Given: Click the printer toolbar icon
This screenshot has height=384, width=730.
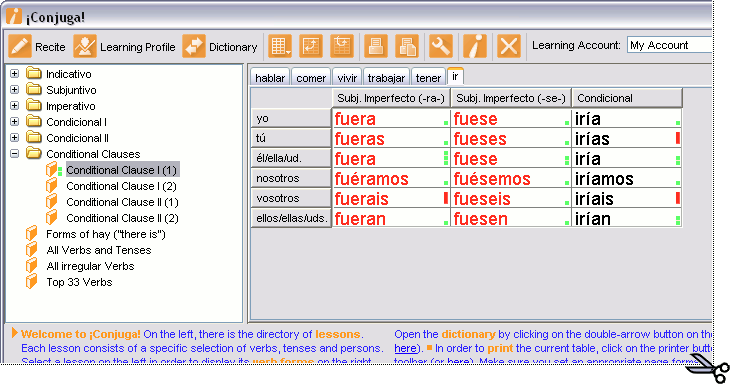Looking at the screenshot, I should [x=376, y=46].
